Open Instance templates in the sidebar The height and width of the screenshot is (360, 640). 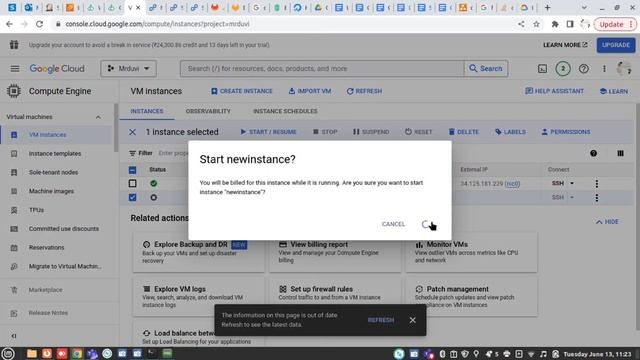[x=56, y=153]
